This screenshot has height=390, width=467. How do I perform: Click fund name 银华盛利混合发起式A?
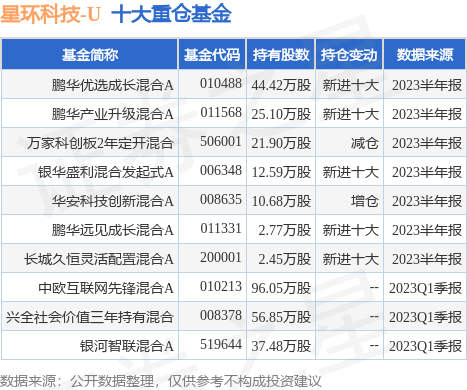coord(106,172)
